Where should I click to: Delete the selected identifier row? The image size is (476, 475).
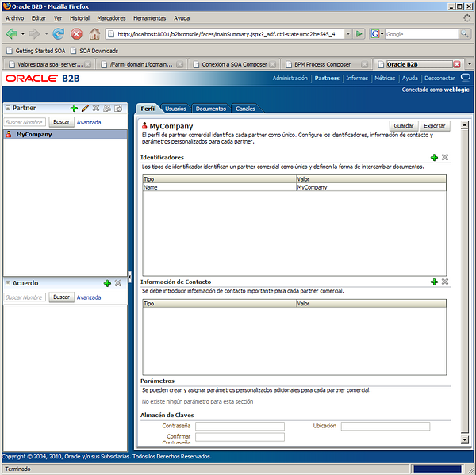445,158
